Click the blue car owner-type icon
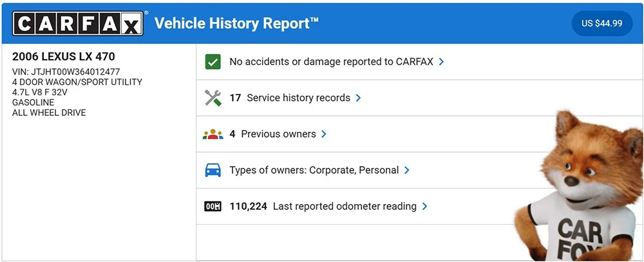The width and height of the screenshot is (644, 262). pos(213,170)
